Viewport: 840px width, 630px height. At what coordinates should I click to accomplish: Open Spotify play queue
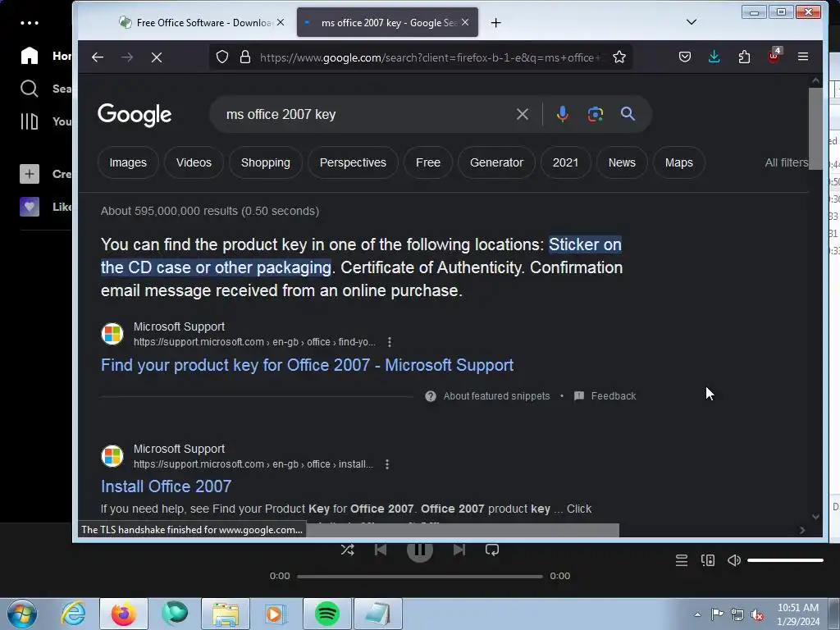pos(682,560)
